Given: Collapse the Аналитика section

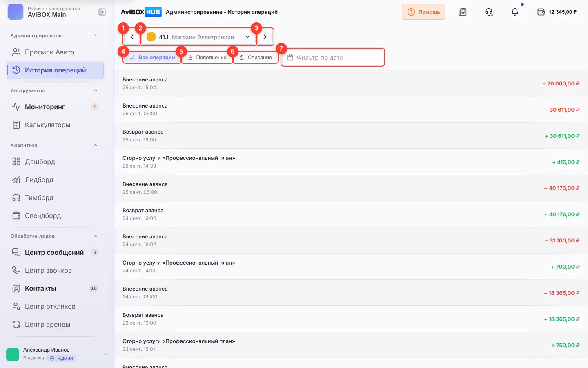Looking at the screenshot, I should 96,145.
